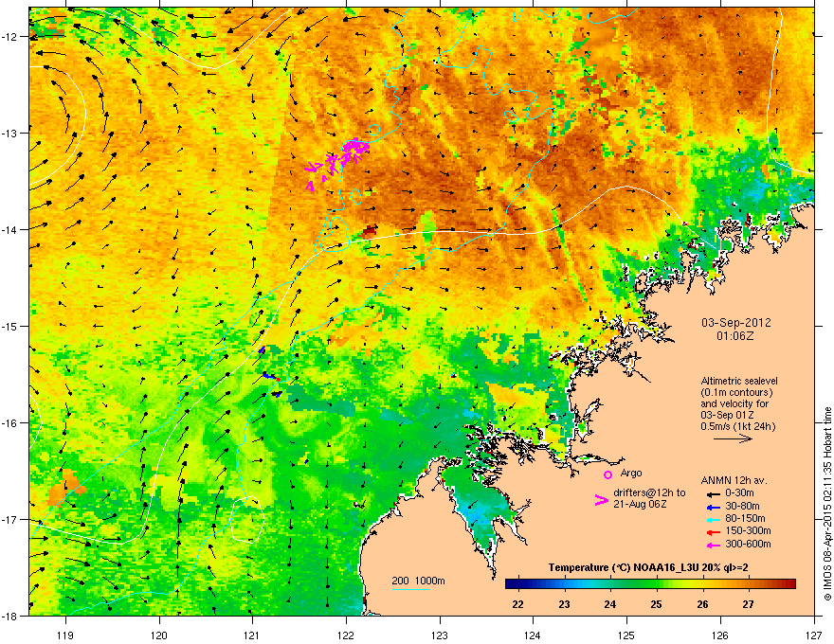This screenshot has height=644, width=834.
Task: Click the black 0-30m legend arrow
Action: pos(714,493)
